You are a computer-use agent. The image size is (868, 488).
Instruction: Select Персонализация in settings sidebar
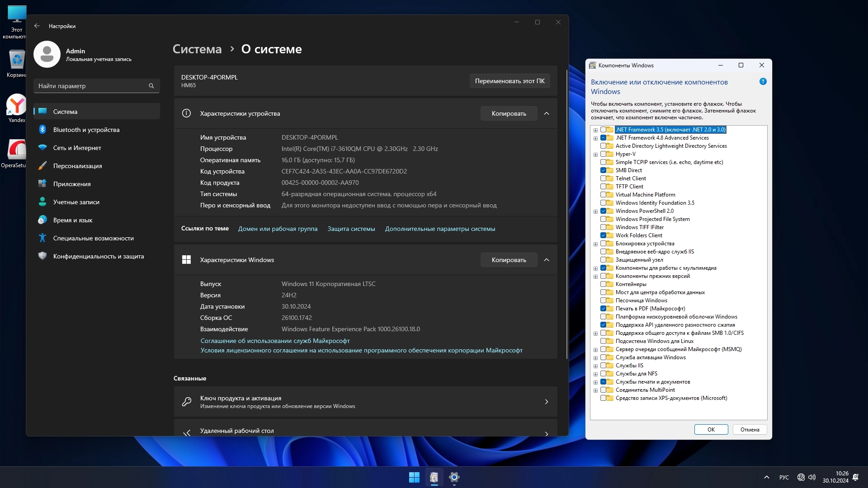(x=77, y=166)
